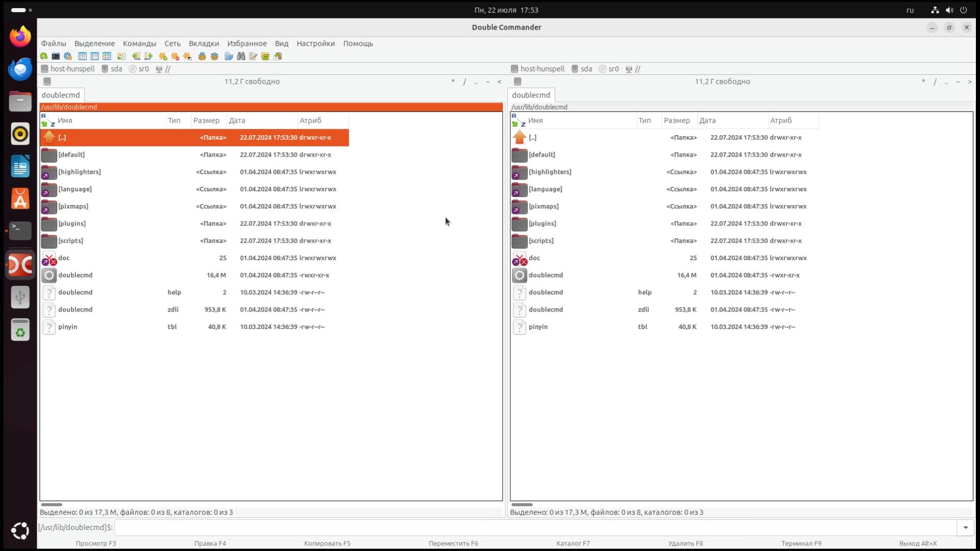Select the [language] link in the right panel
This screenshot has width=980, height=551.
click(x=665, y=189)
